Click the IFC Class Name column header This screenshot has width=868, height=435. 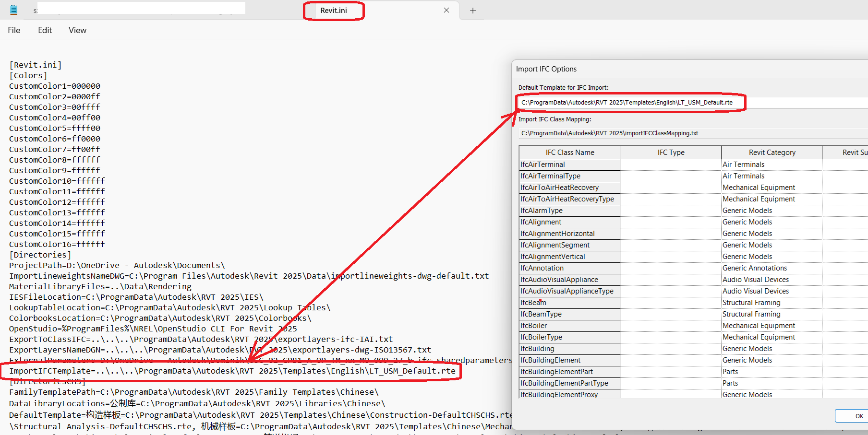(x=569, y=152)
